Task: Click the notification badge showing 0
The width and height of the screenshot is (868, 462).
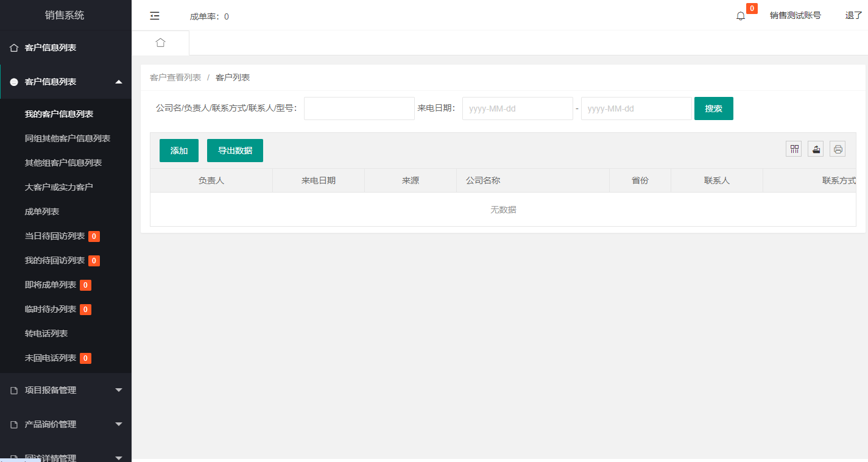Action: click(752, 9)
